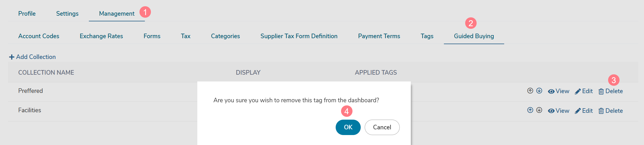Switch to the Tags sub-tab
Image resolution: width=644 pixels, height=145 pixels.
click(427, 36)
